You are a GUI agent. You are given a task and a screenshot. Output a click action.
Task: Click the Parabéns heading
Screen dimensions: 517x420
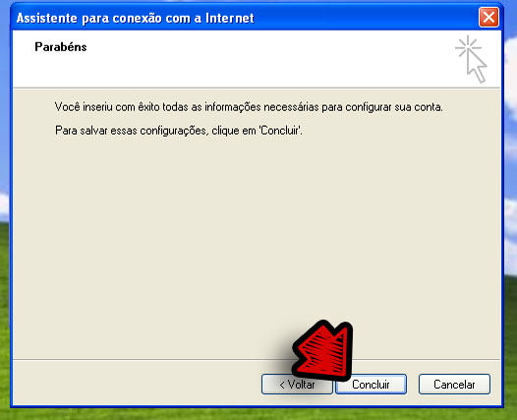coord(61,47)
